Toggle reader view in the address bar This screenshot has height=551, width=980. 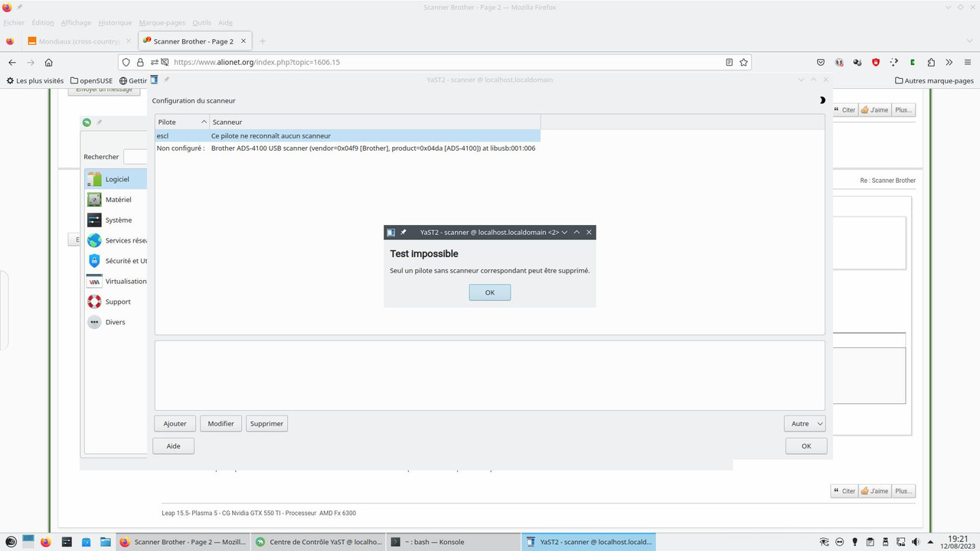coord(729,62)
